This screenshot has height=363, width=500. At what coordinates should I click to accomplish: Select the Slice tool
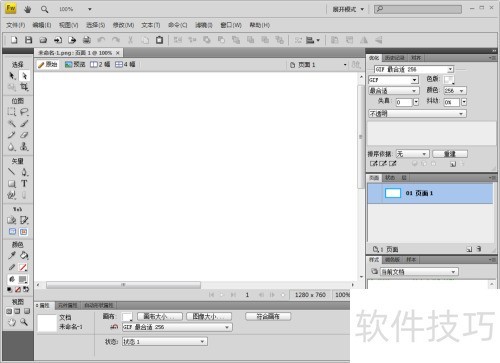tap(24, 220)
